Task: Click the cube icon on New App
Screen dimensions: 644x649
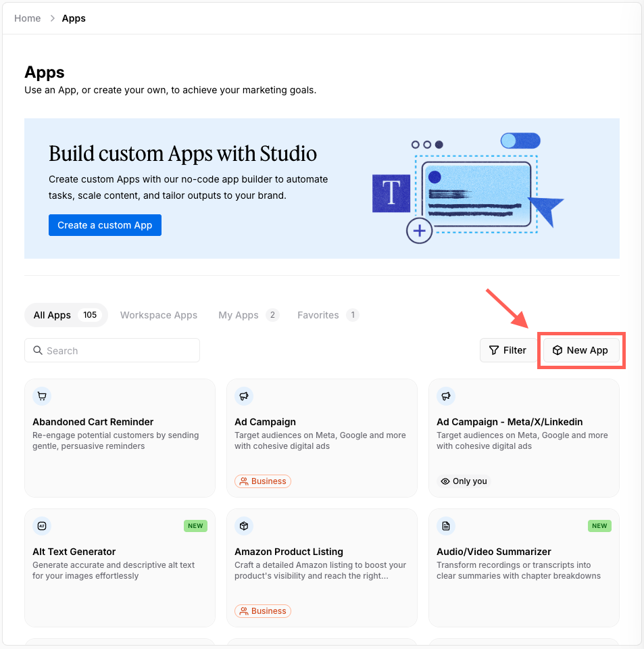Action: 558,350
